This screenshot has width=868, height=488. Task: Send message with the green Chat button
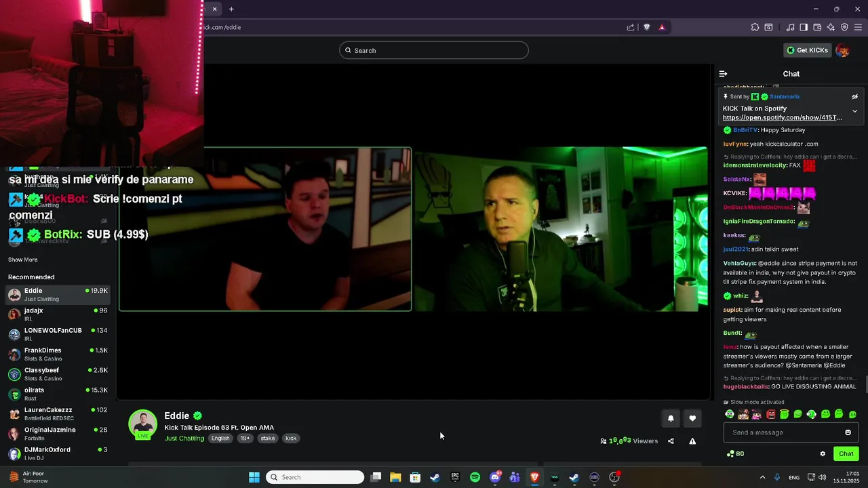click(846, 454)
